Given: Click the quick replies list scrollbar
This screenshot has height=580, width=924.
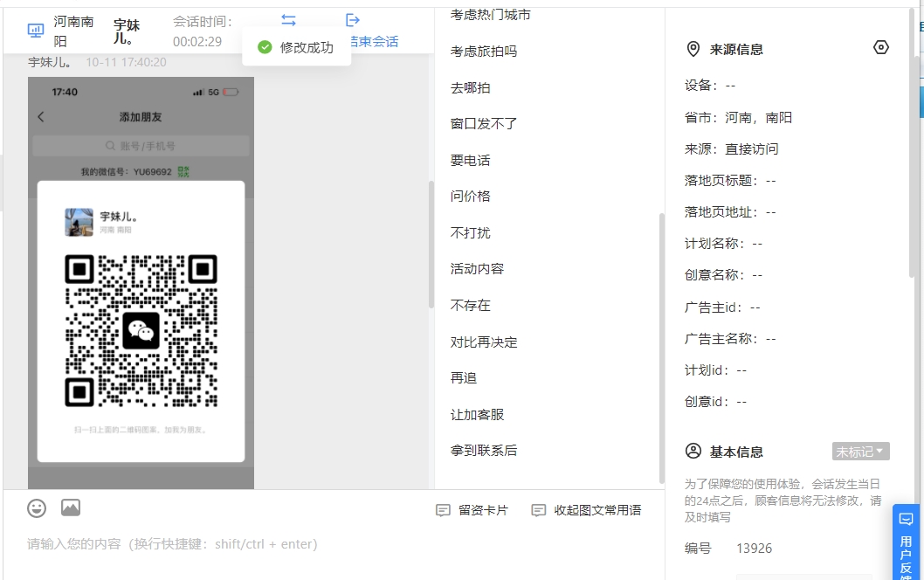Looking at the screenshot, I should click(x=662, y=348).
